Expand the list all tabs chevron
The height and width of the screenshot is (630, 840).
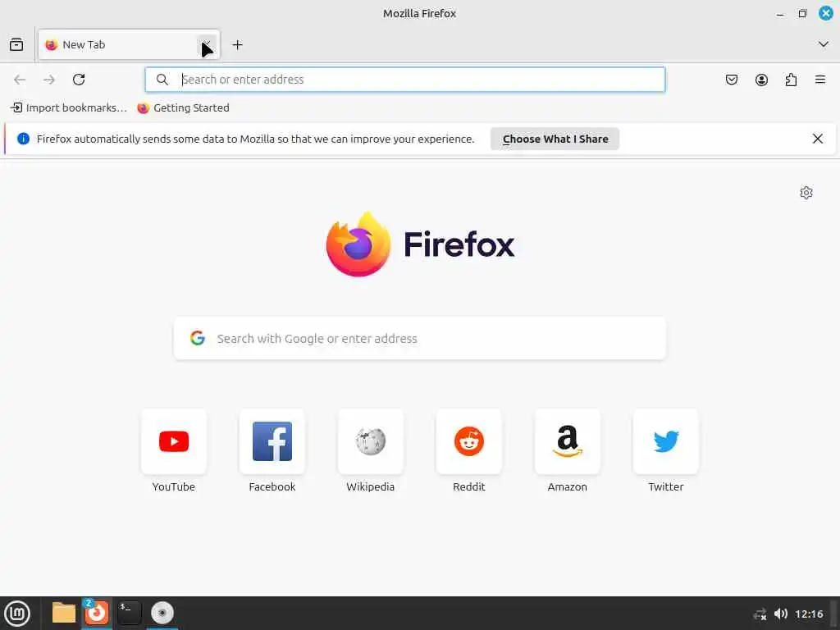(x=824, y=44)
